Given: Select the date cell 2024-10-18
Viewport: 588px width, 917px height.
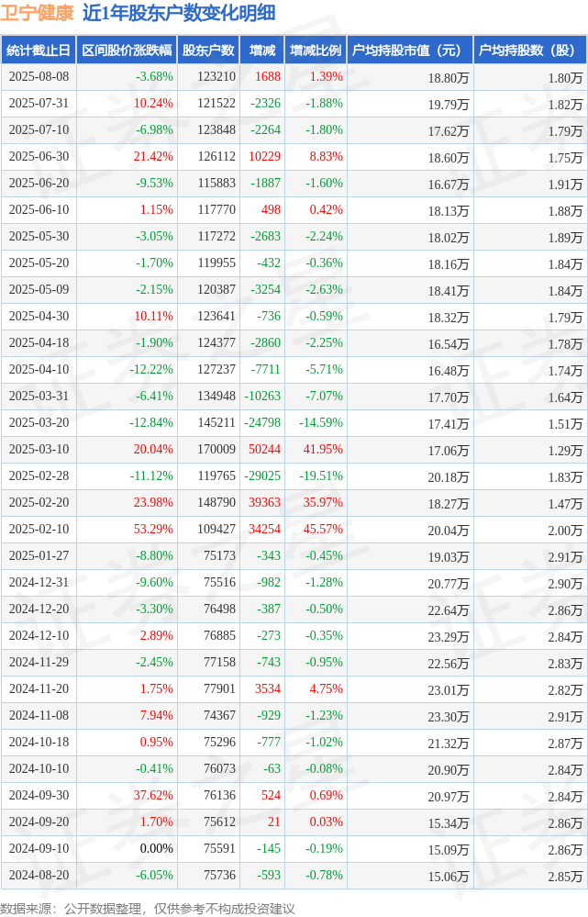Looking at the screenshot, I should click(39, 743).
